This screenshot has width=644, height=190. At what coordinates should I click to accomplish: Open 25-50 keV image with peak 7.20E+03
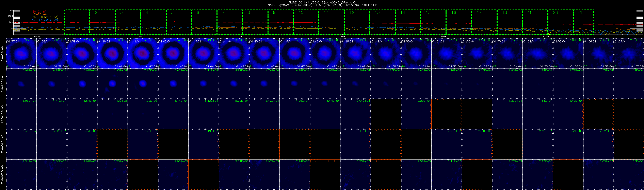click(x=143, y=144)
